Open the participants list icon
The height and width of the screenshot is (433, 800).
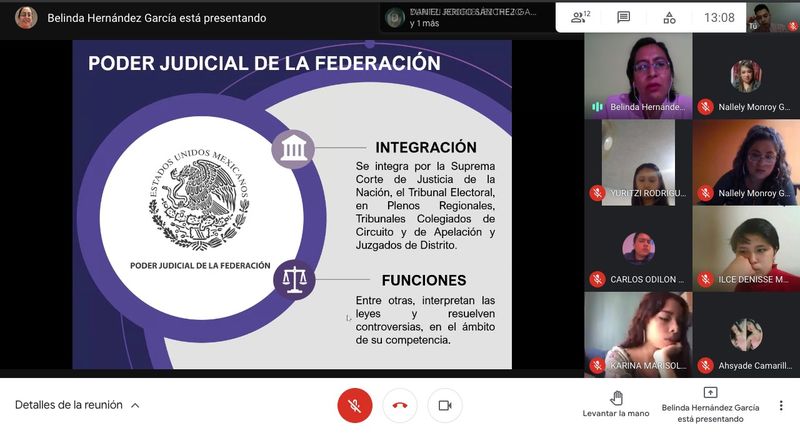[580, 17]
